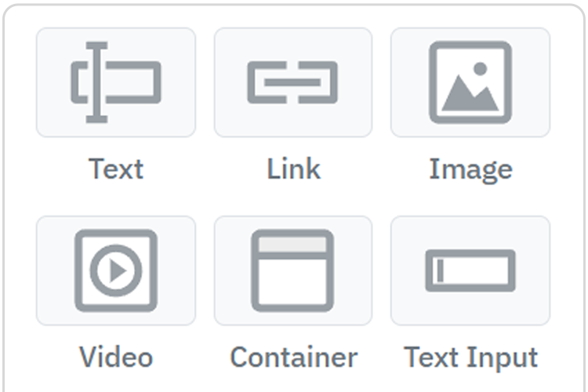This screenshot has width=588, height=392.
Task: Choose the Image picture icon
Action: coord(470,82)
